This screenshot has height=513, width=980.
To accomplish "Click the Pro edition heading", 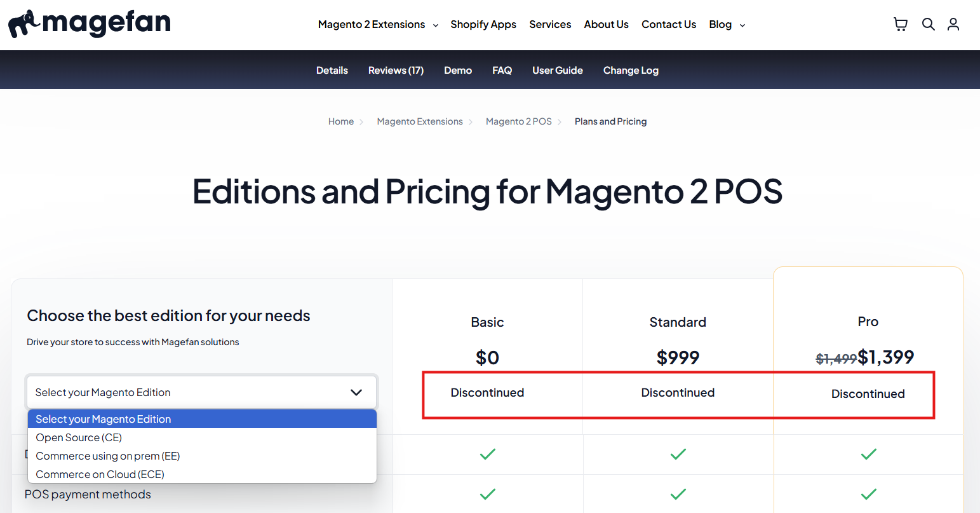I will pos(868,322).
